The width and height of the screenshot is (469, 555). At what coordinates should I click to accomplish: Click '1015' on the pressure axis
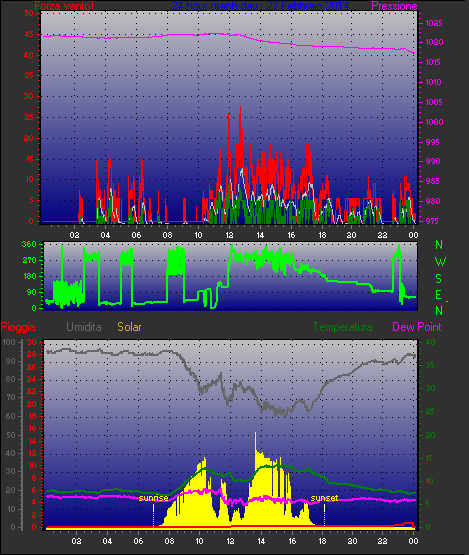point(434,62)
